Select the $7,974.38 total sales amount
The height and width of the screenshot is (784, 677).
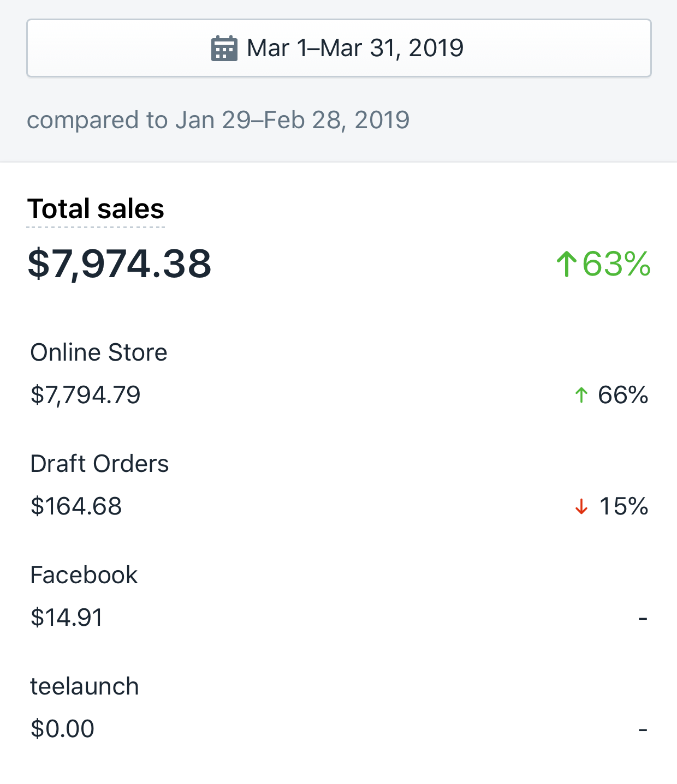pos(120,264)
